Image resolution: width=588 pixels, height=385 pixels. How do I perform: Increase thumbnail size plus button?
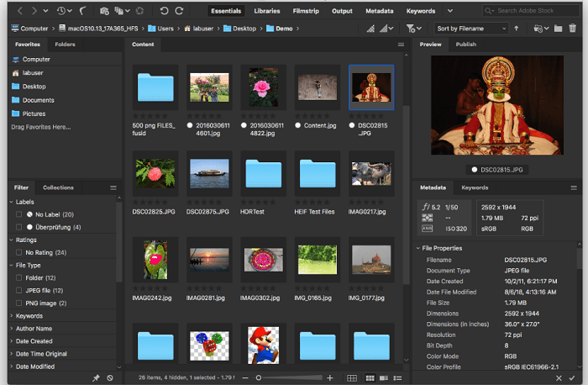[329, 378]
